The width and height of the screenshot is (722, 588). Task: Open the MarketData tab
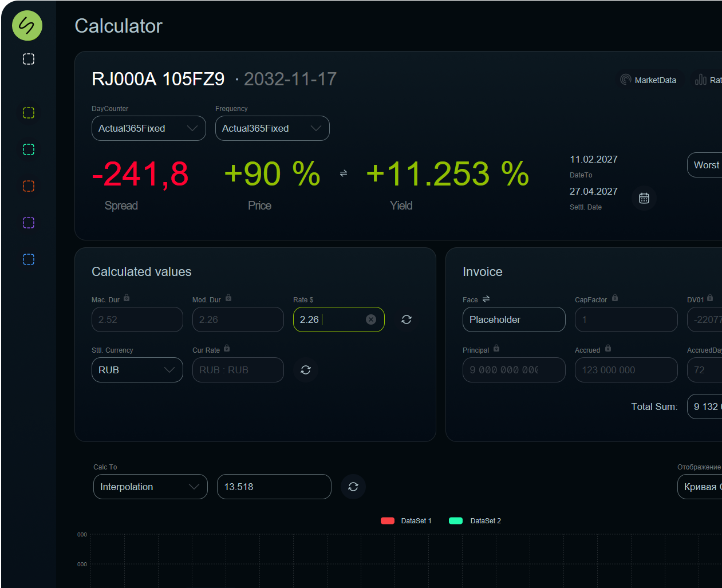coord(648,80)
